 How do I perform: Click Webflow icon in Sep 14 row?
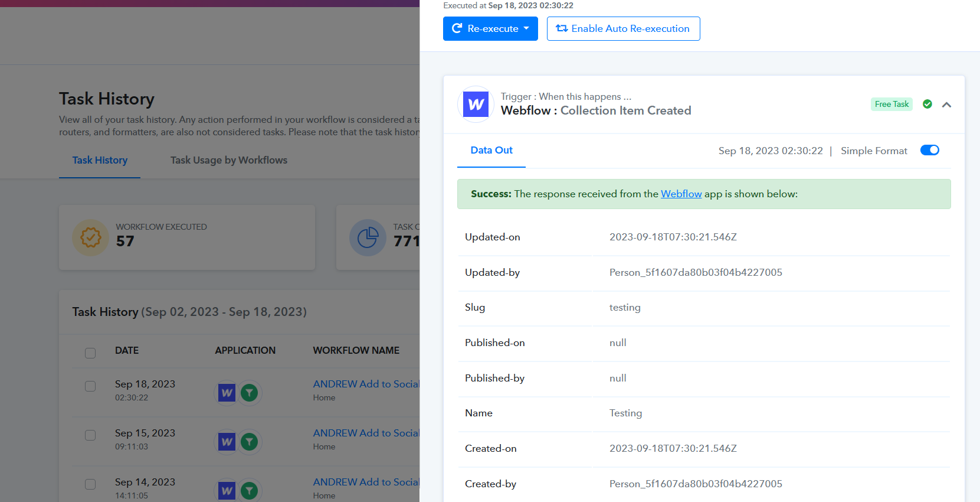pyautogui.click(x=227, y=490)
